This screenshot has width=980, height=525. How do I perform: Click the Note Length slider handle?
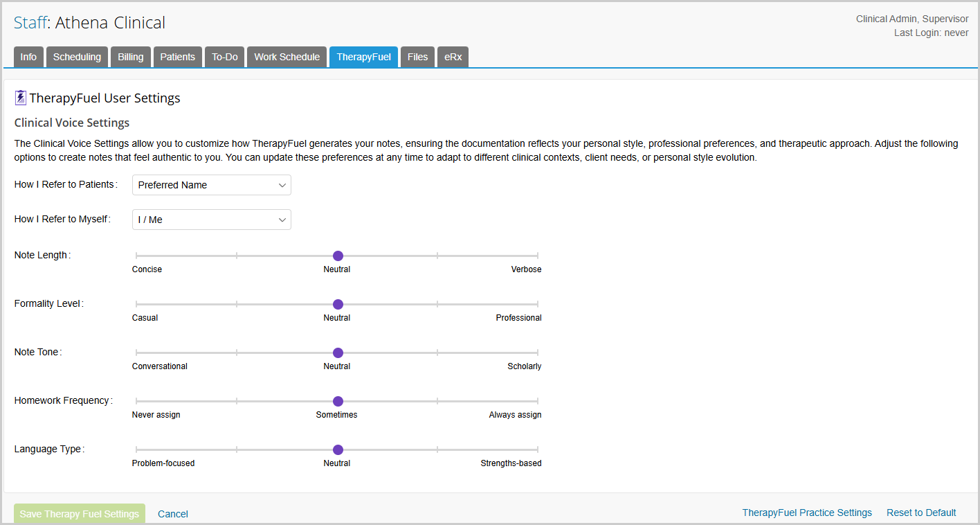click(338, 256)
